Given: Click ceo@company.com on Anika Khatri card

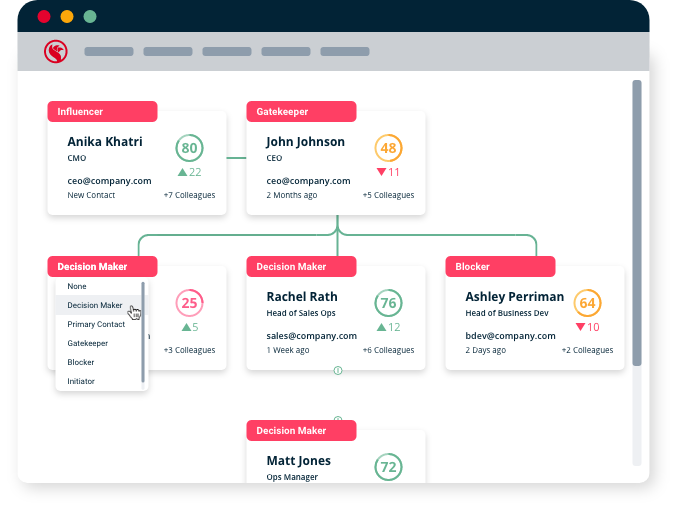Looking at the screenshot, I should click(x=109, y=181).
